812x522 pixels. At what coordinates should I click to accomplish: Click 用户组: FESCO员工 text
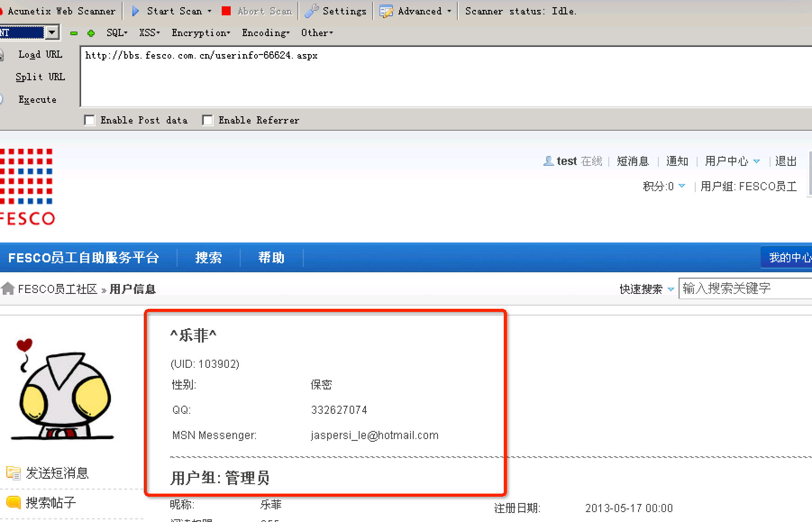click(749, 186)
